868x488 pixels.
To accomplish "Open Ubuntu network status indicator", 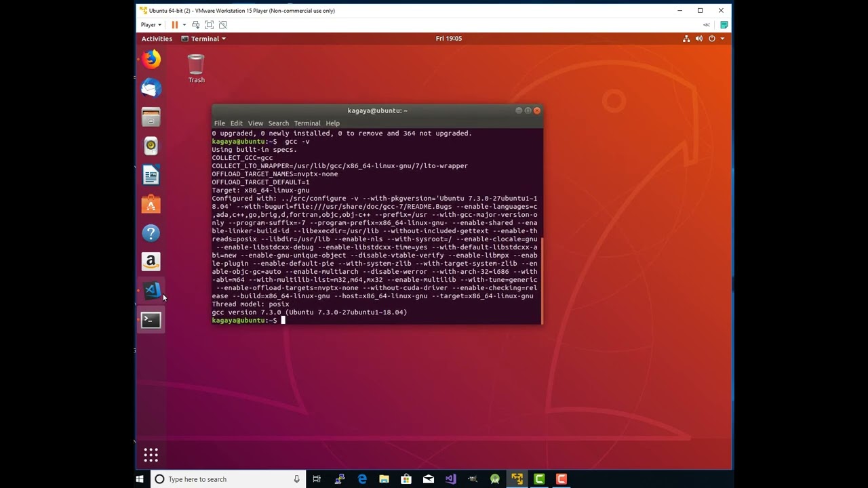I will point(686,39).
